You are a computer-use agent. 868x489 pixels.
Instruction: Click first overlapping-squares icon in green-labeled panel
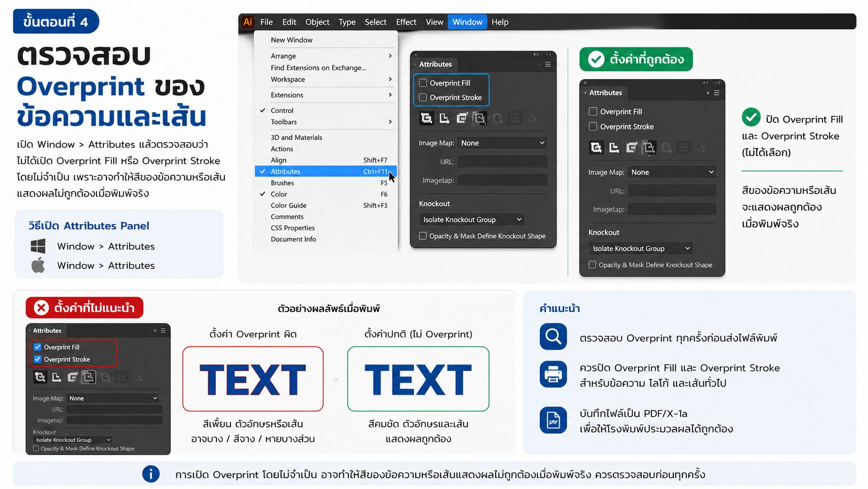[596, 148]
